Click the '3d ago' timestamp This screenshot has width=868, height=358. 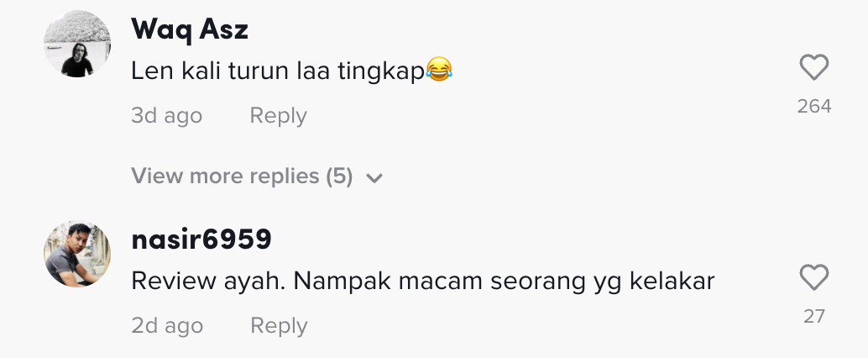pyautogui.click(x=166, y=116)
